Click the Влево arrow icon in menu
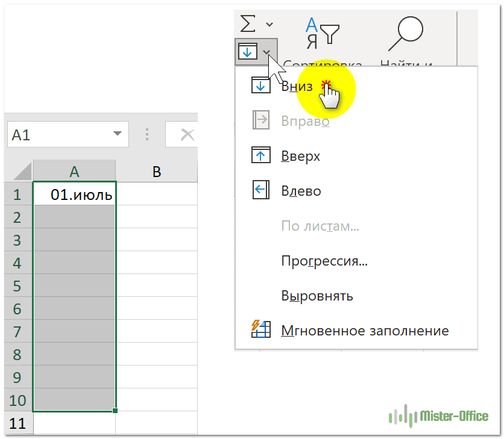This screenshot has width=504, height=439. (261, 191)
